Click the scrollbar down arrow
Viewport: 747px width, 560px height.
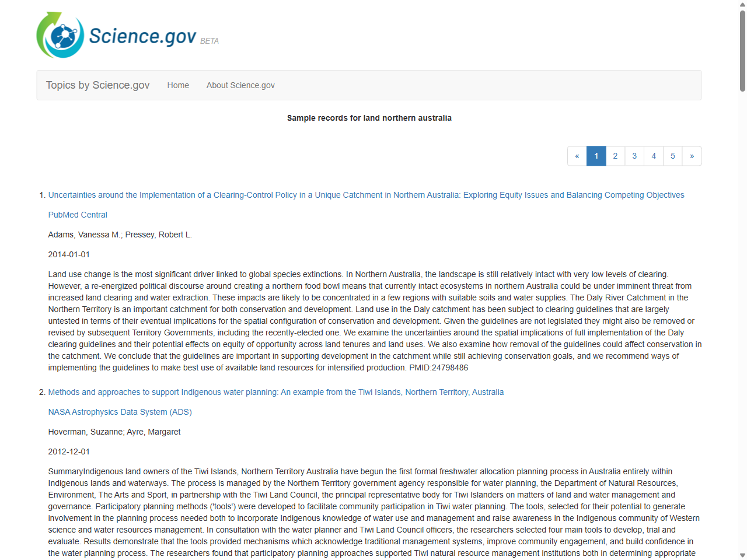tap(742, 554)
